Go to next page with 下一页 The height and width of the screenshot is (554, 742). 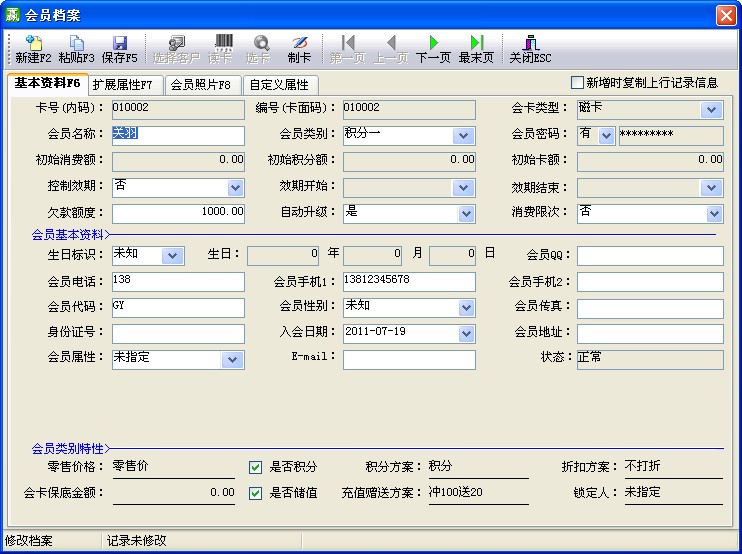click(x=433, y=43)
